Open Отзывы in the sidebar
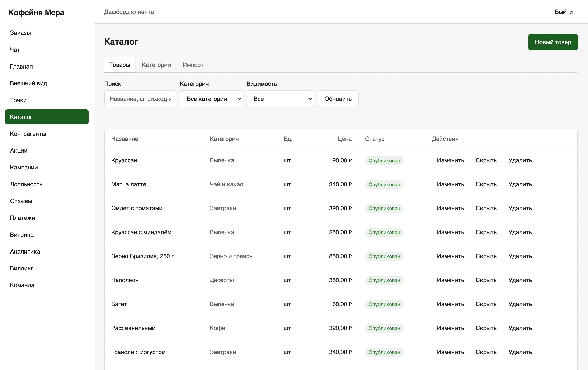 pos(47,201)
